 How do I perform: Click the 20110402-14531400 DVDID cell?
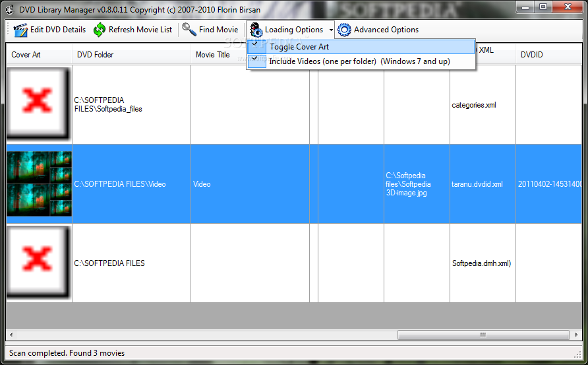[549, 184]
